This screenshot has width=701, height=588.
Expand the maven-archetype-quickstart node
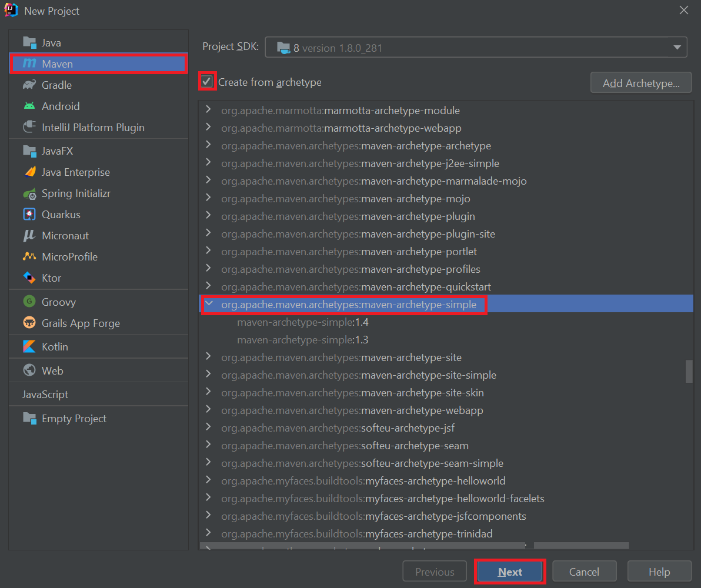point(208,286)
